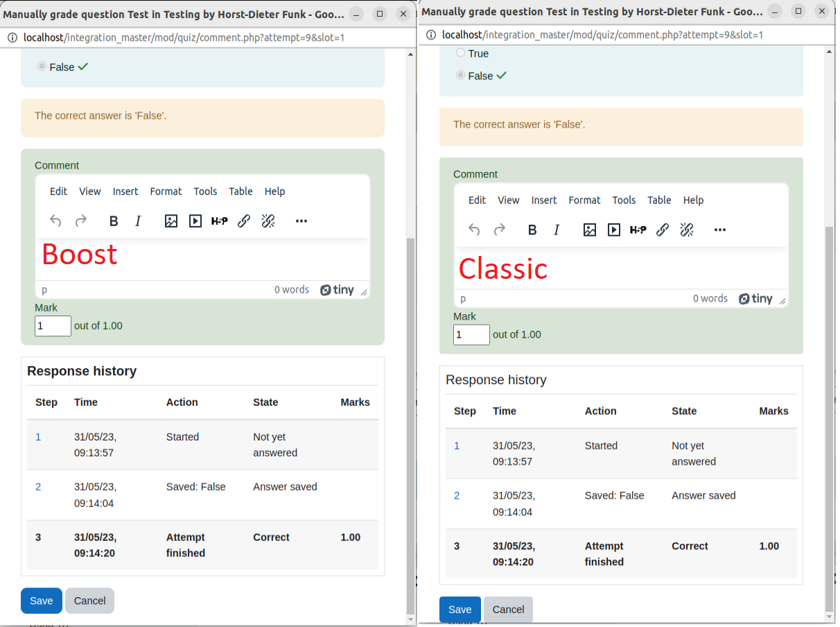This screenshot has width=840, height=627.
Task: Click 'p' element path in Boost editor status bar
Action: click(x=44, y=290)
